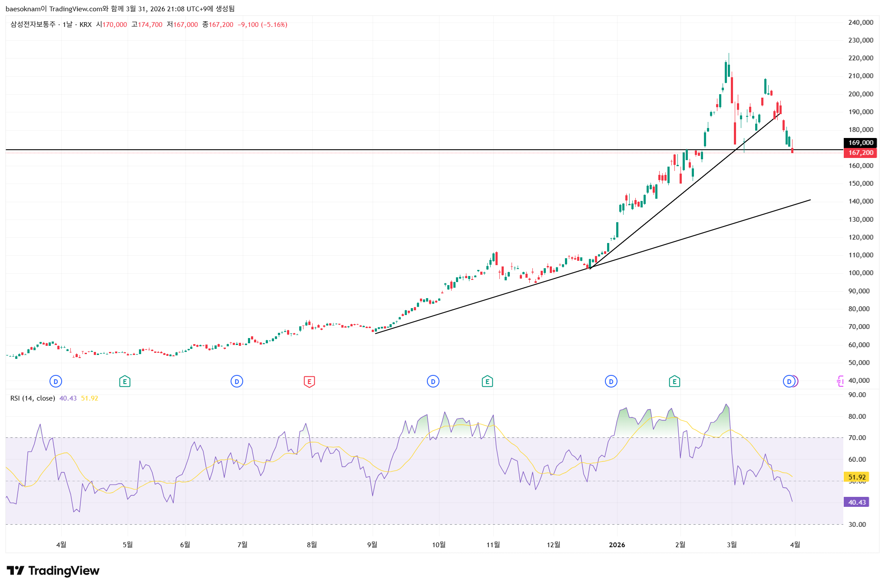Click the dividend D marker left of the first 4월

(56, 381)
